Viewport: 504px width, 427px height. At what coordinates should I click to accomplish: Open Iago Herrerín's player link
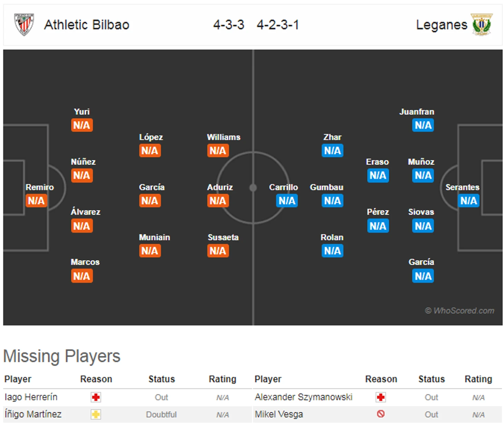click(31, 397)
